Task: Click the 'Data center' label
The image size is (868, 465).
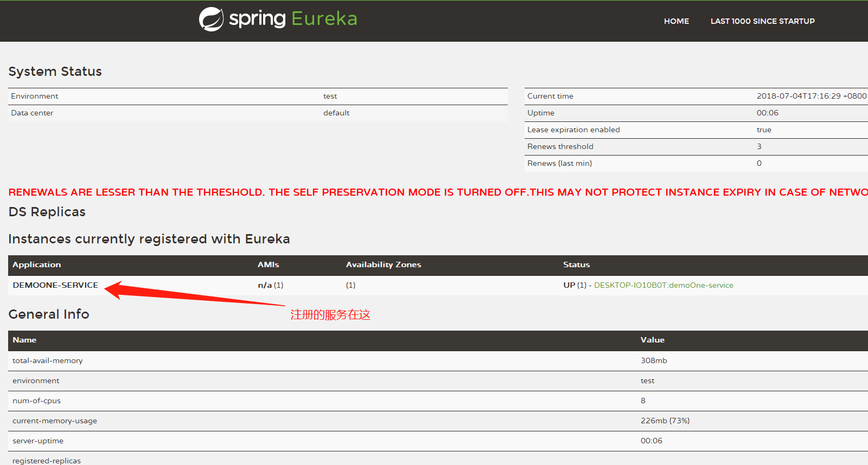Action: [x=32, y=113]
